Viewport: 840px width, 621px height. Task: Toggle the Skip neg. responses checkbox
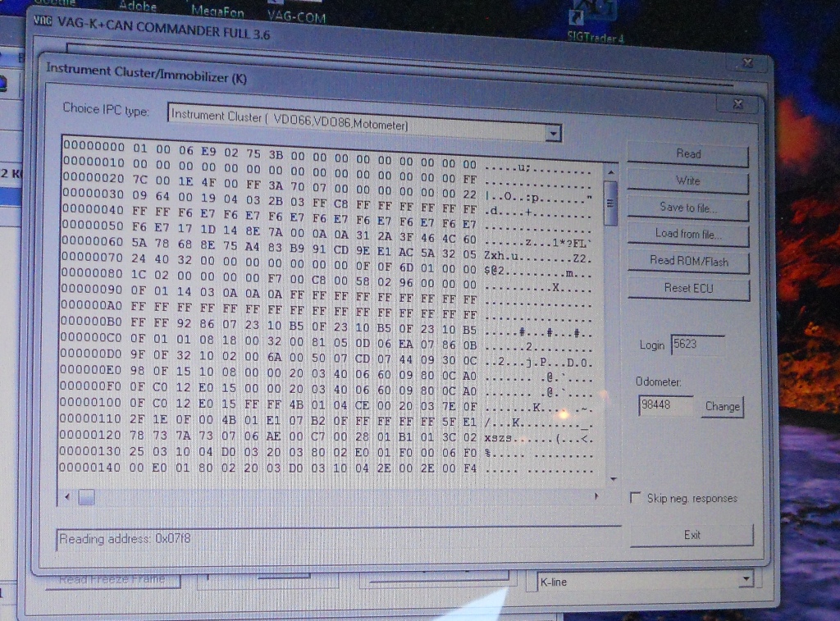click(x=636, y=498)
